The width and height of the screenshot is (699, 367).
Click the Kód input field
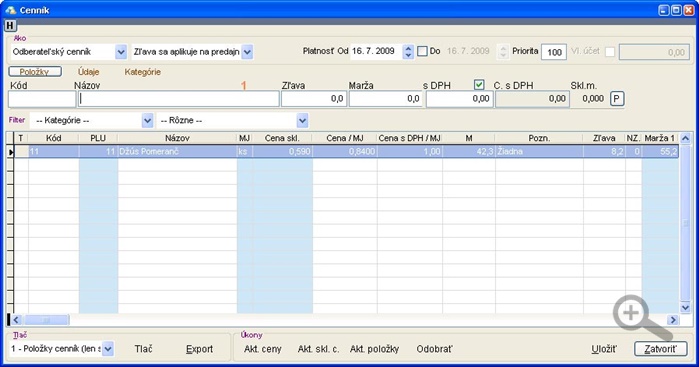pyautogui.click(x=42, y=99)
